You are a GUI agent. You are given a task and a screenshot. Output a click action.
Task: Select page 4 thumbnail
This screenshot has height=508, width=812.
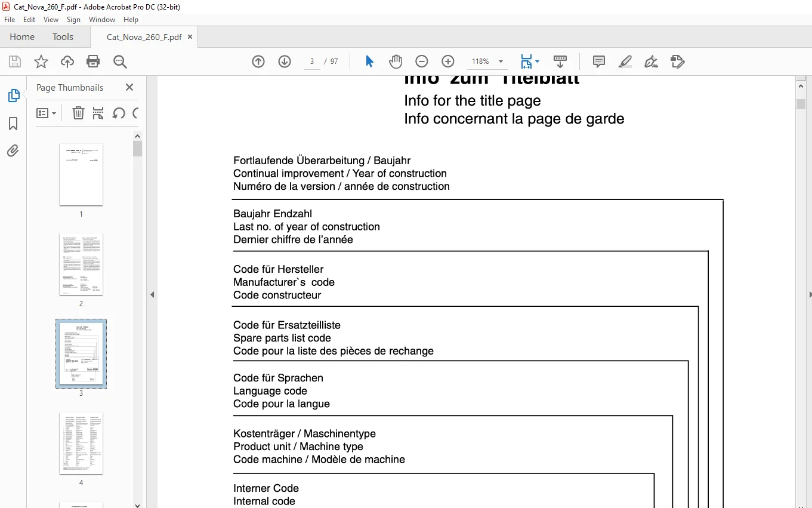click(81, 444)
